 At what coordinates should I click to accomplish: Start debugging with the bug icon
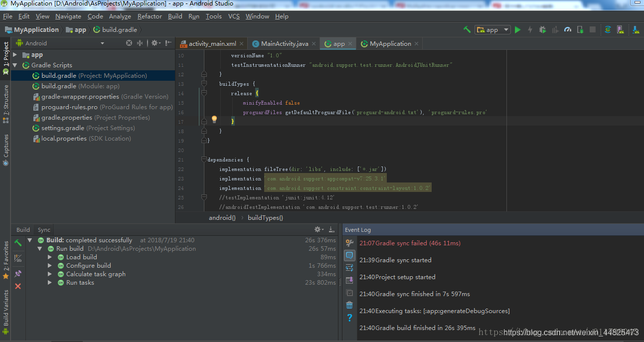point(542,30)
